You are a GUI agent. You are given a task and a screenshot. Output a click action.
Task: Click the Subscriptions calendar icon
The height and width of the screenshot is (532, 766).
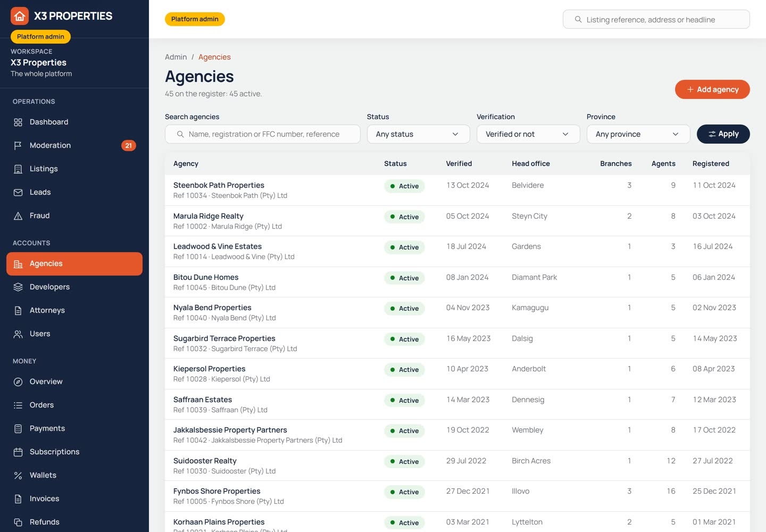(18, 452)
